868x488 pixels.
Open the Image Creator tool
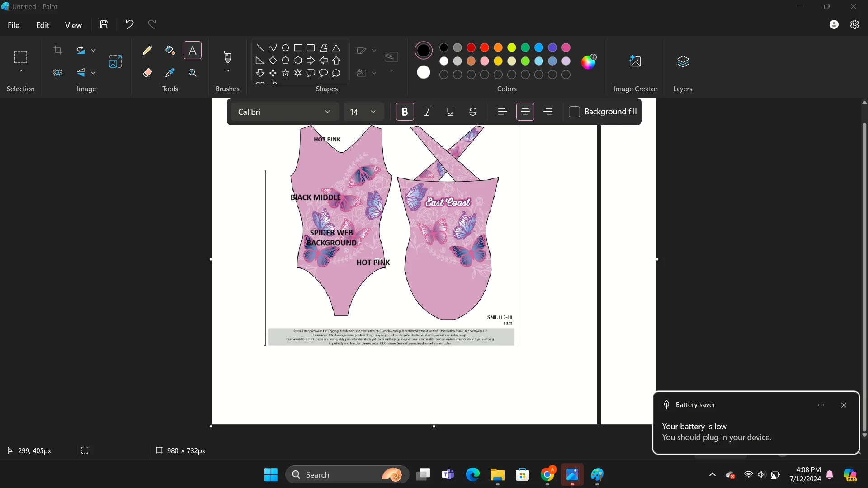[x=635, y=61]
